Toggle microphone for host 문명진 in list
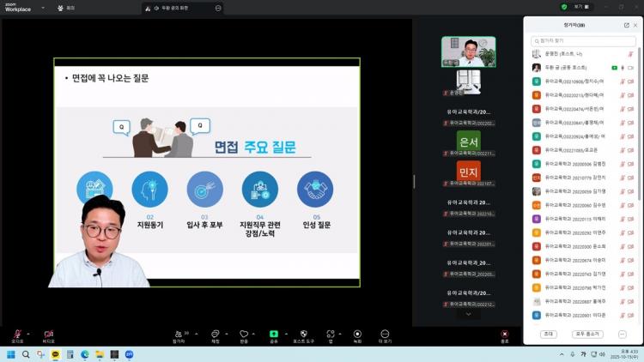Screen dimensions: 644x362 coord(631,54)
